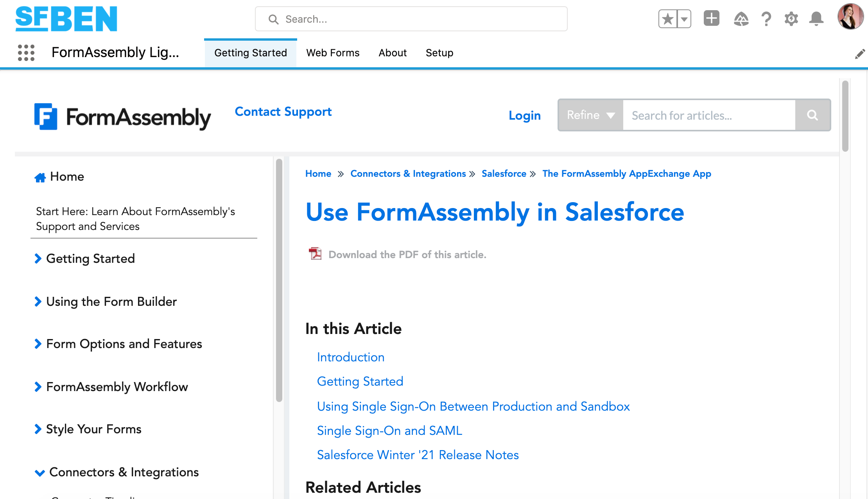
Task: Click the page vertical scrollbar
Action: click(x=845, y=116)
